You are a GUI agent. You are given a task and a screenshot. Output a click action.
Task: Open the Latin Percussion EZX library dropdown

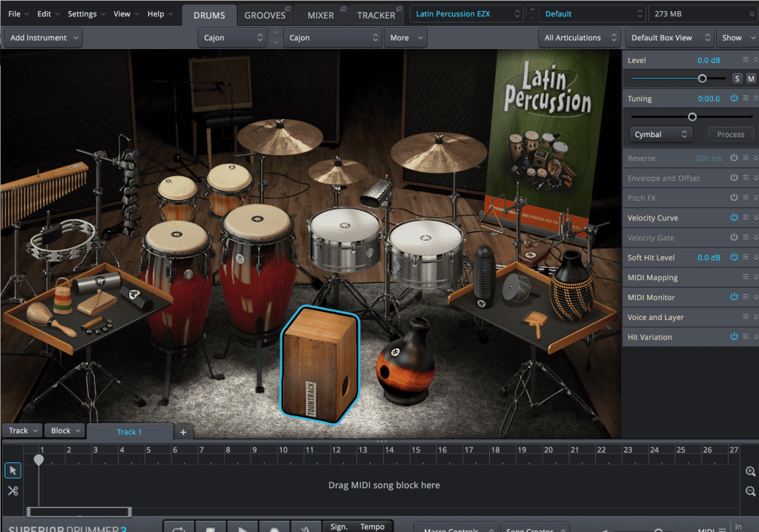click(466, 13)
